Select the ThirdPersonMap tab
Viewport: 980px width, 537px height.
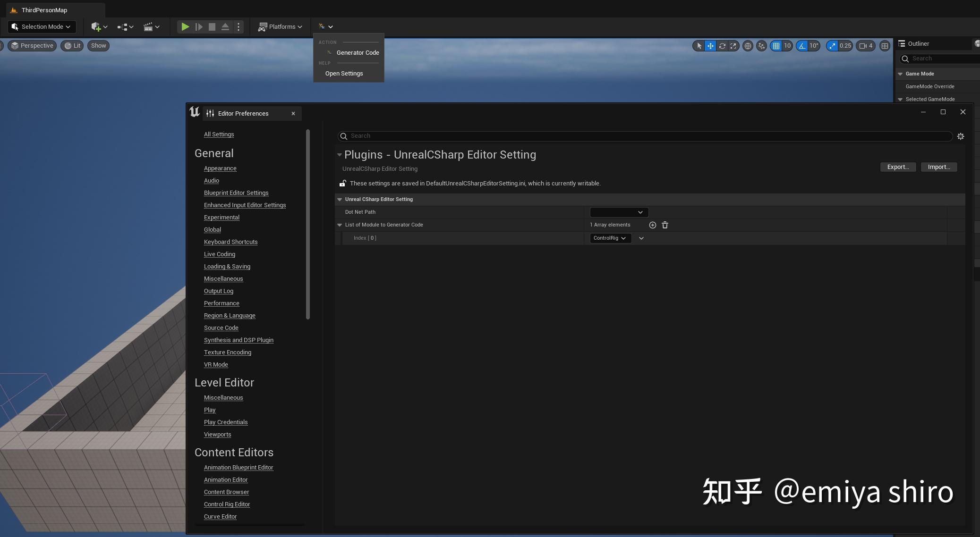[45, 9]
